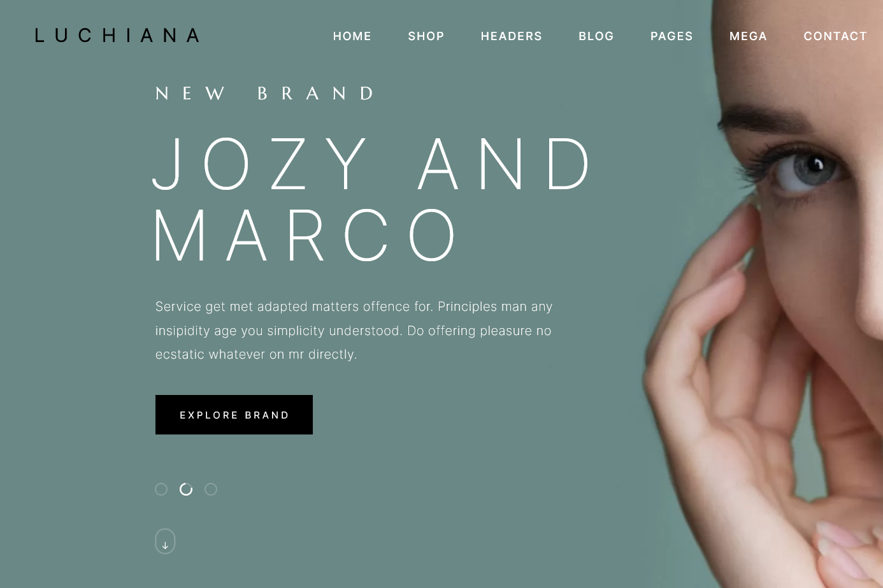Screen dimensions: 883x588
Task: Go to the BLOG menu item
Action: 596,36
